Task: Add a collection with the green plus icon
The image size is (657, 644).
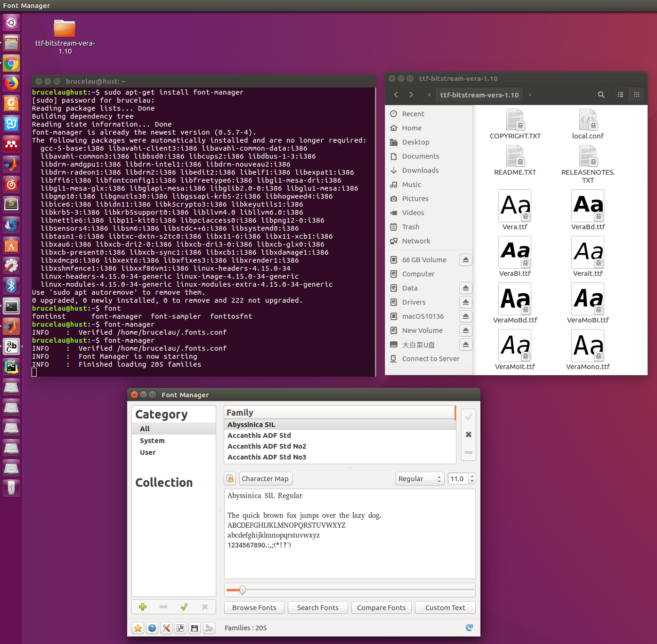Action: coord(143,607)
